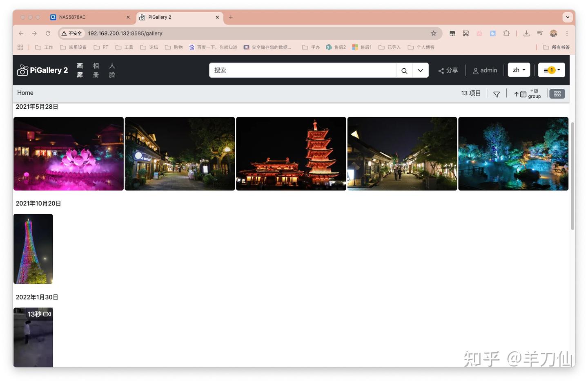The height and width of the screenshot is (383, 588).
Task: Select the grid view layout icon
Action: point(557,94)
